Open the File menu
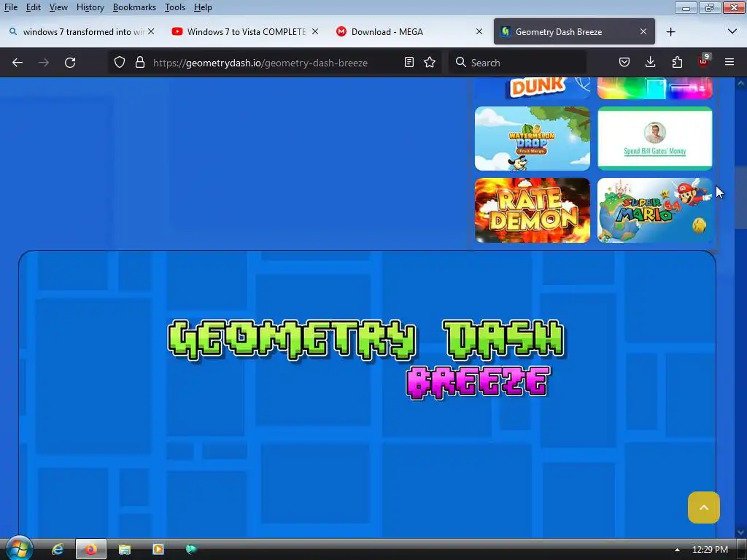Image resolution: width=747 pixels, height=560 pixels. (x=10, y=7)
